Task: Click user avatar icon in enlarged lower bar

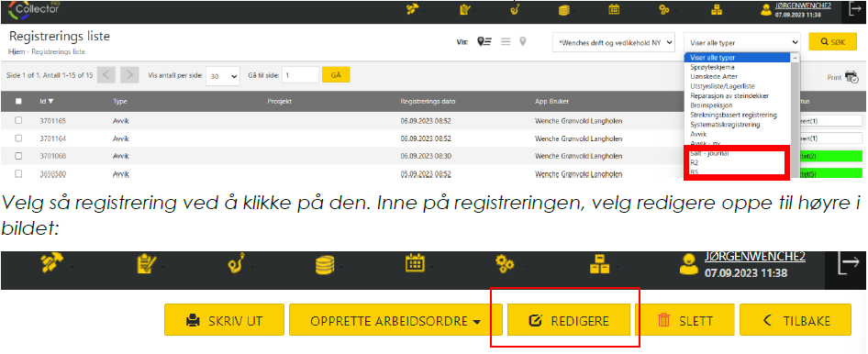Action: tap(690, 264)
